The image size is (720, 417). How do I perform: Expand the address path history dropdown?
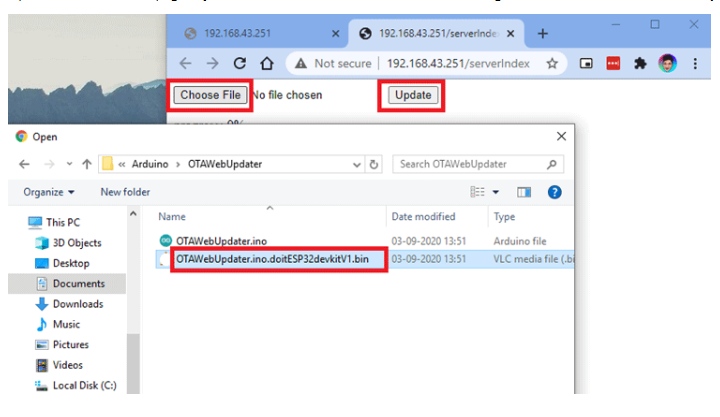355,164
